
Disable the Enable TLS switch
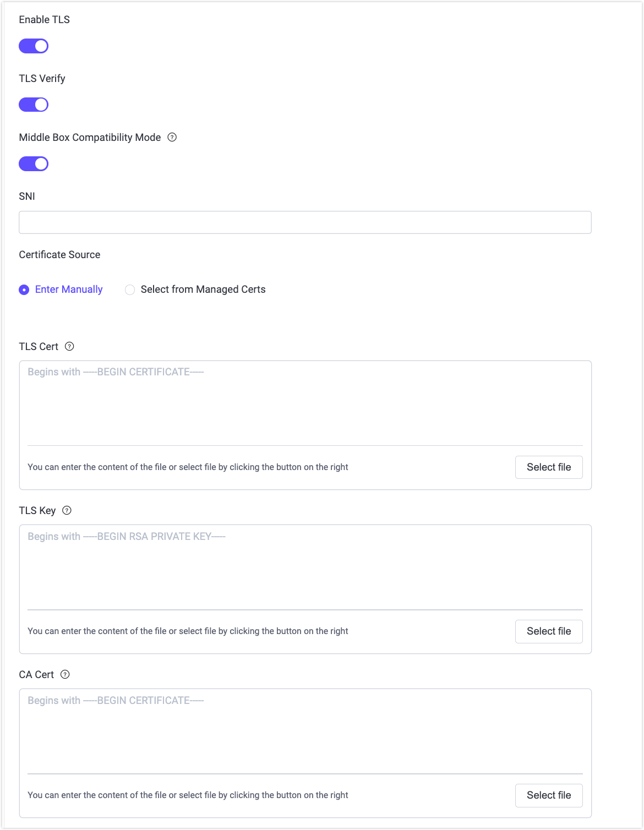[x=33, y=46]
